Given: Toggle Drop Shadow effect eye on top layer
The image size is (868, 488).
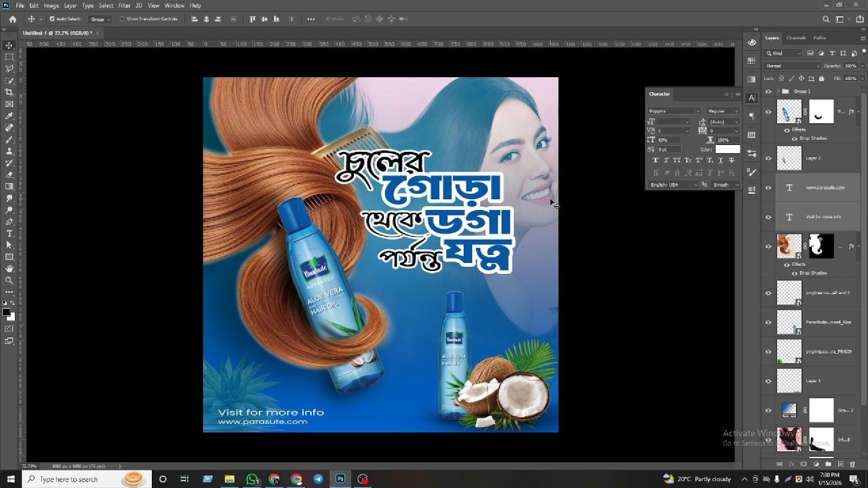Looking at the screenshot, I should [x=795, y=138].
